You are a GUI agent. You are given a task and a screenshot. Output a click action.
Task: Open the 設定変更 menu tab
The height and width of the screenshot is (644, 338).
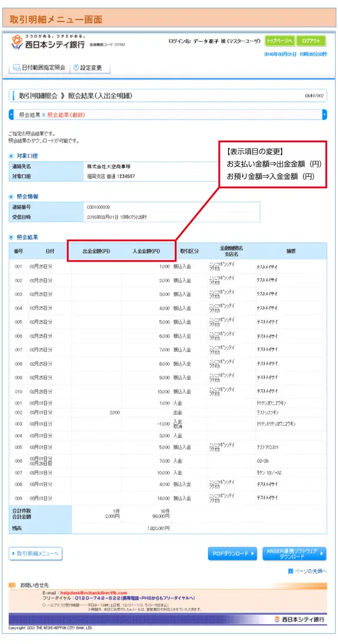(88, 67)
